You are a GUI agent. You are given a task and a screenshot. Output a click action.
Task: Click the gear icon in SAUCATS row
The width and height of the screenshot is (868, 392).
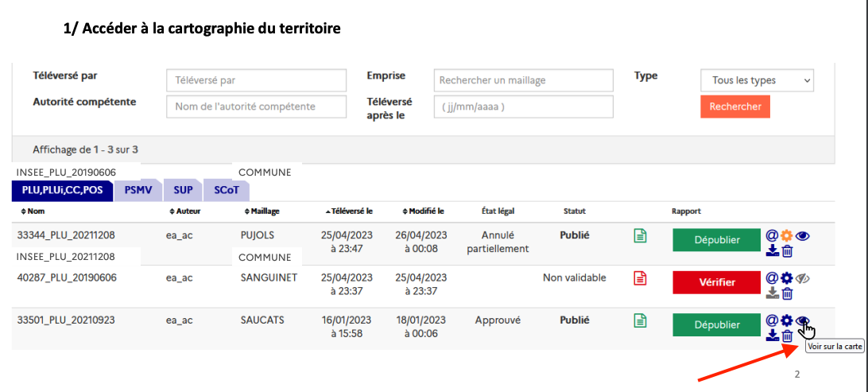[x=786, y=320]
